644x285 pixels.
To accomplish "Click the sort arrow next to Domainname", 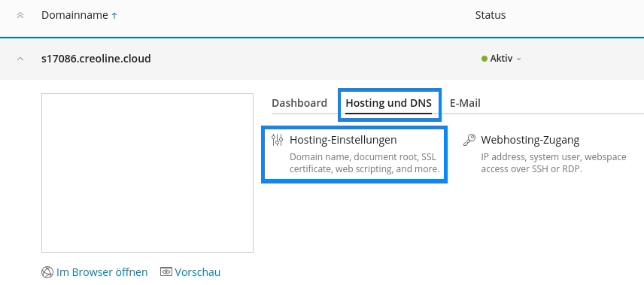I will tap(114, 16).
